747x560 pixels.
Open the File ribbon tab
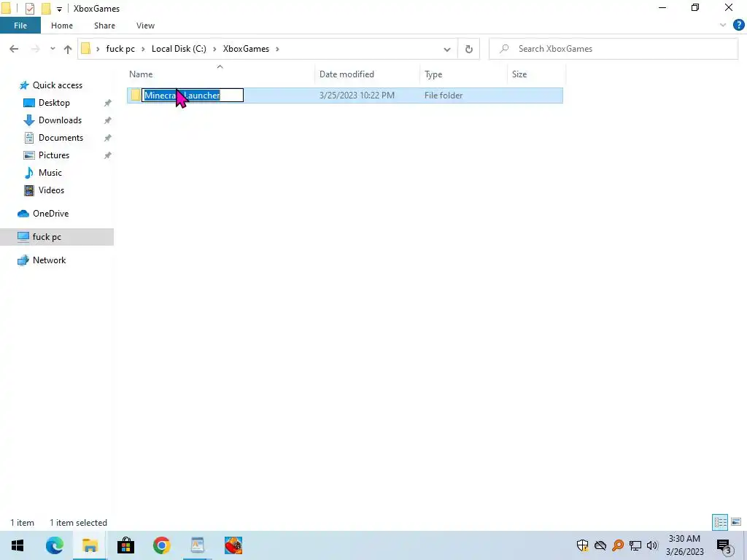(20, 26)
